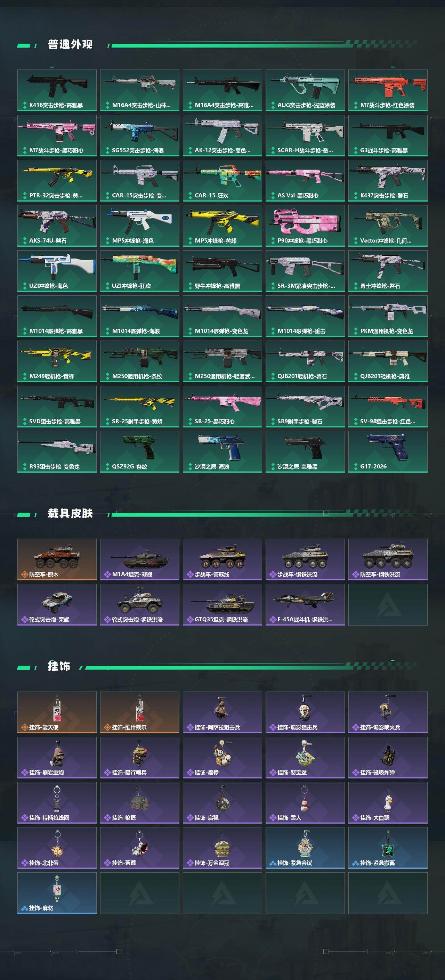Image resolution: width=445 pixels, height=980 pixels.
Task: Choose the M1A4坦克-凝视 vehicle skin
Action: [140, 559]
